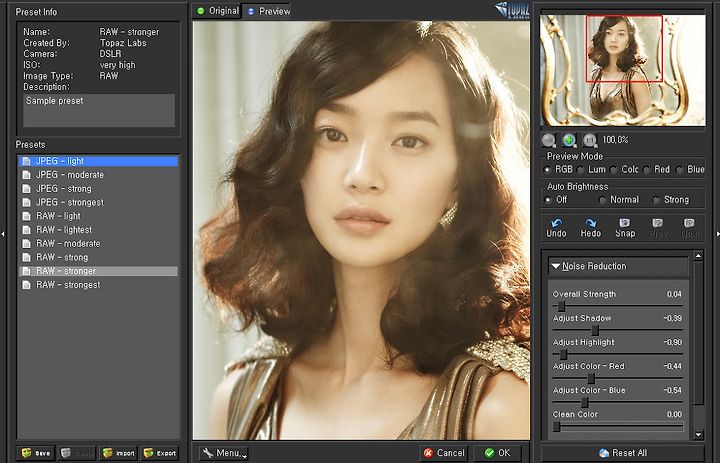
Task: Click the Next snapshot icon
Action: [x=689, y=223]
